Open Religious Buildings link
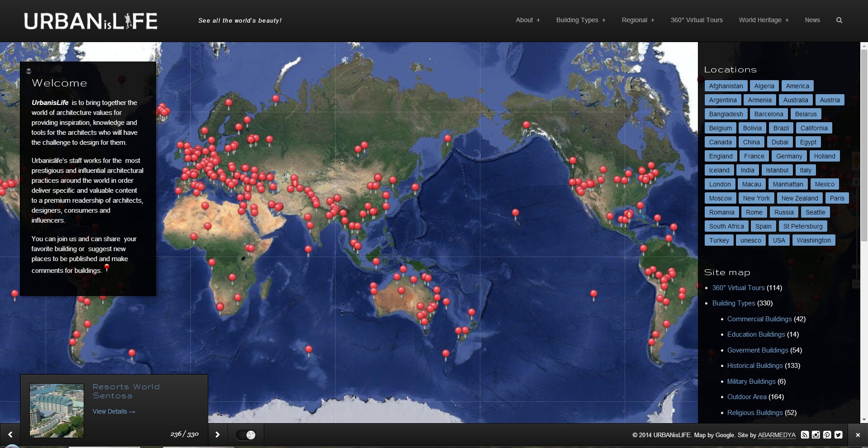This screenshot has width=868, height=448. [x=755, y=413]
